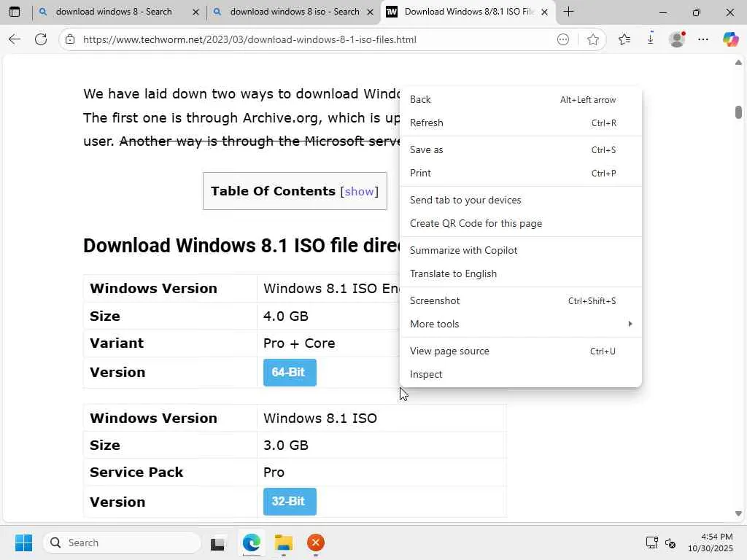Open the orange X app in taskbar
This screenshot has width=747, height=560.
pyautogui.click(x=316, y=542)
